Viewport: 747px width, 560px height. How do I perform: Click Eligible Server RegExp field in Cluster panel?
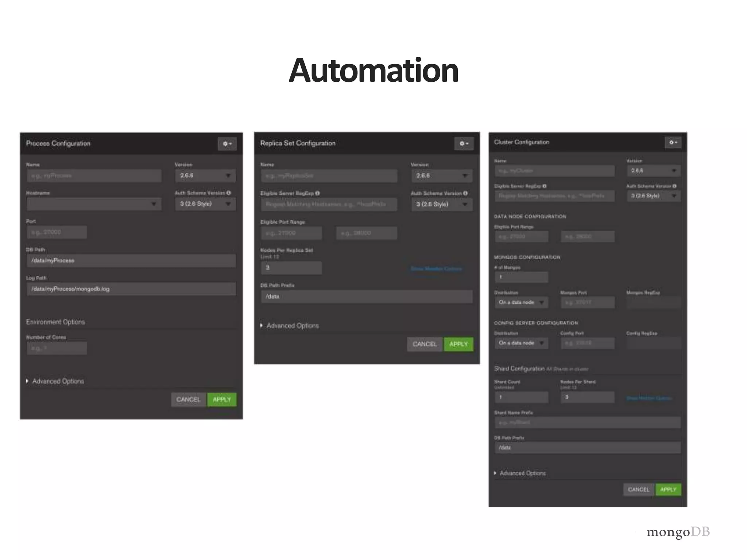pyautogui.click(x=554, y=196)
